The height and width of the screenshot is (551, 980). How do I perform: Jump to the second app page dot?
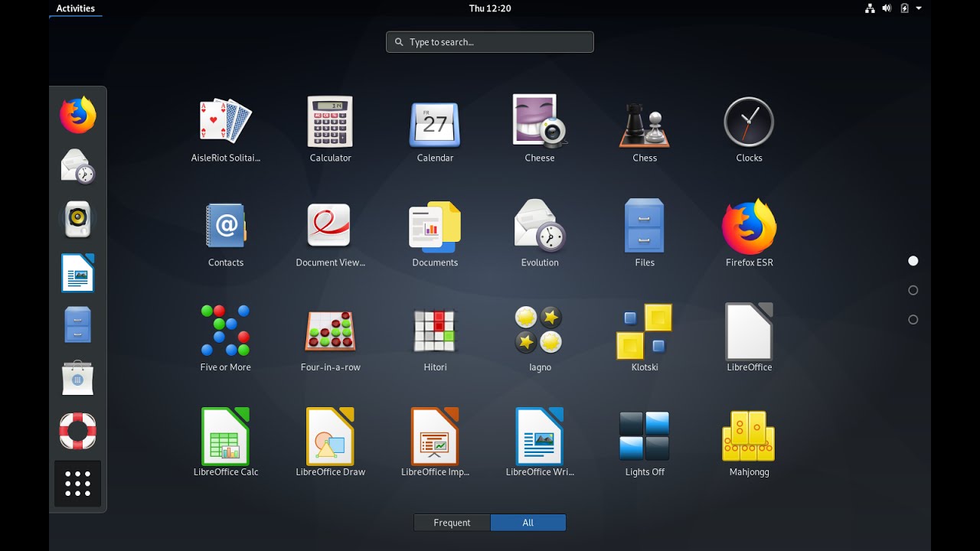pos(913,290)
